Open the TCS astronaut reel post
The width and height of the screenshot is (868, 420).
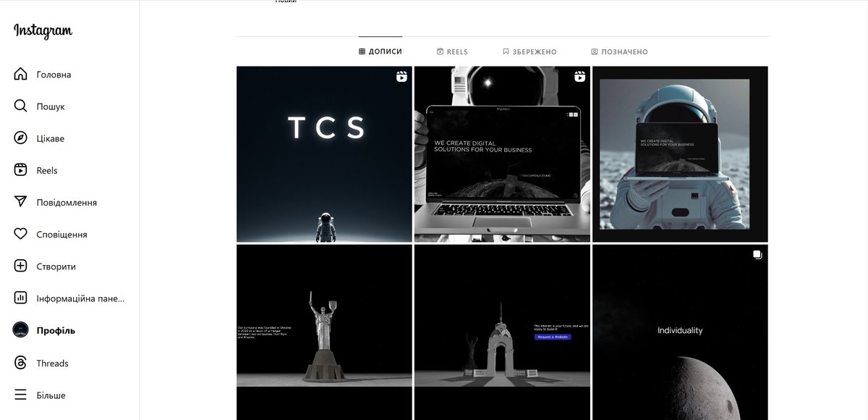pyautogui.click(x=324, y=154)
